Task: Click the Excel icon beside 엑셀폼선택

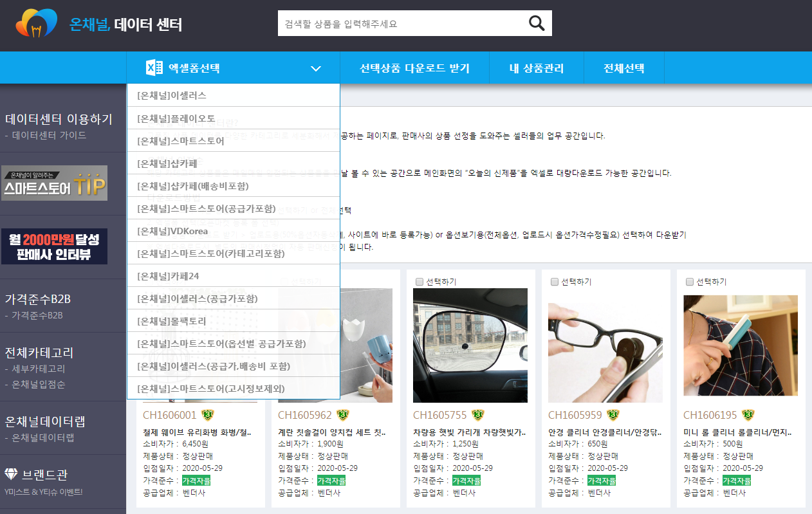Action: (154, 68)
